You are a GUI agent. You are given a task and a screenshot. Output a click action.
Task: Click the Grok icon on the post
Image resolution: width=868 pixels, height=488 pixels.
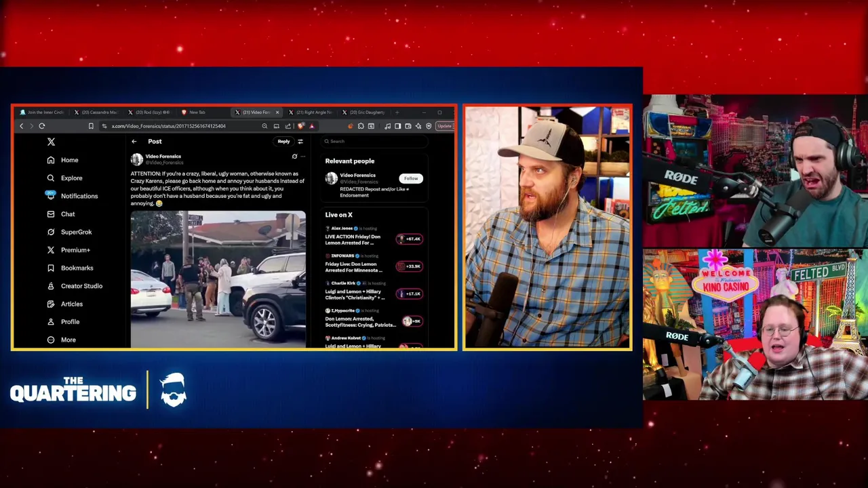(294, 157)
